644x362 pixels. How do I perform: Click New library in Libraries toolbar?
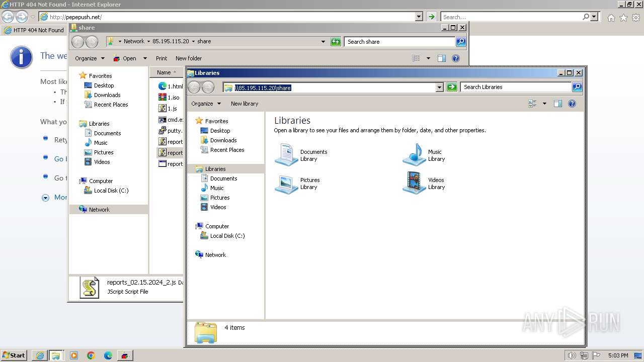245,104
